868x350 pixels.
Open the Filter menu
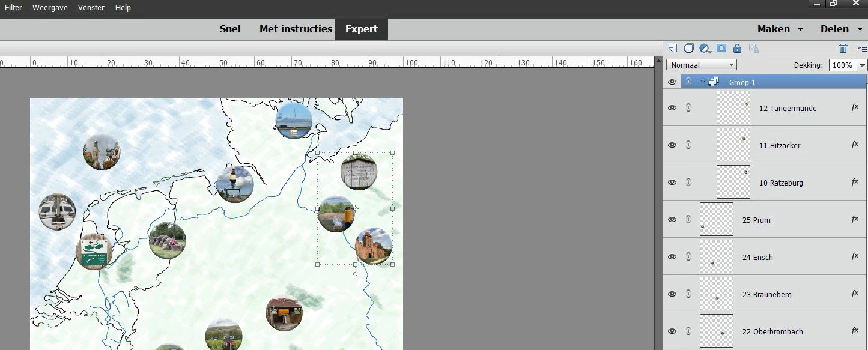[13, 8]
